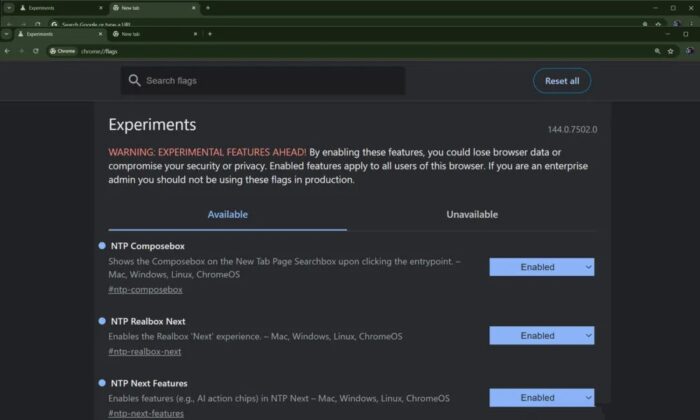Image resolution: width=700 pixels, height=420 pixels.
Task: Open a new tab with plus button
Action: coord(209,33)
